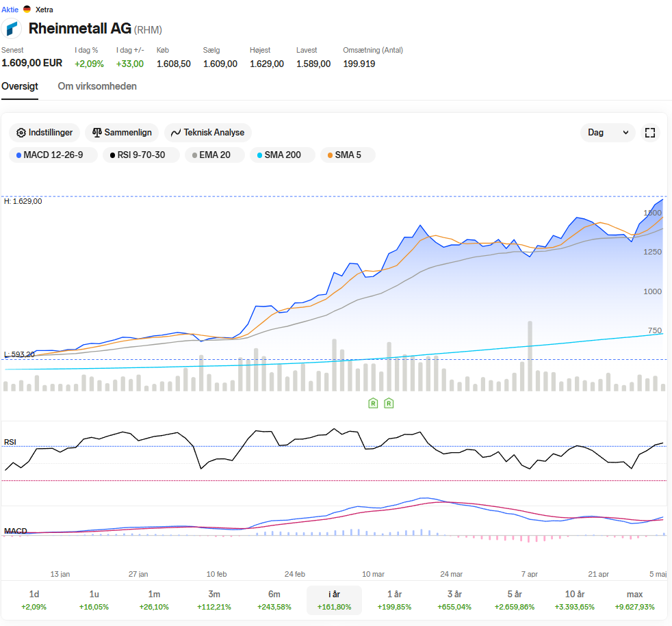Click the +2,09% daily change value
672x626 pixels.
click(x=89, y=64)
